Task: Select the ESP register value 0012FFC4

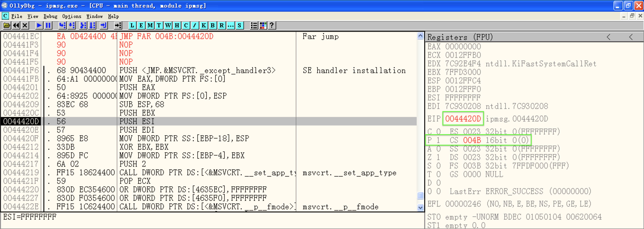Action: 463,81
